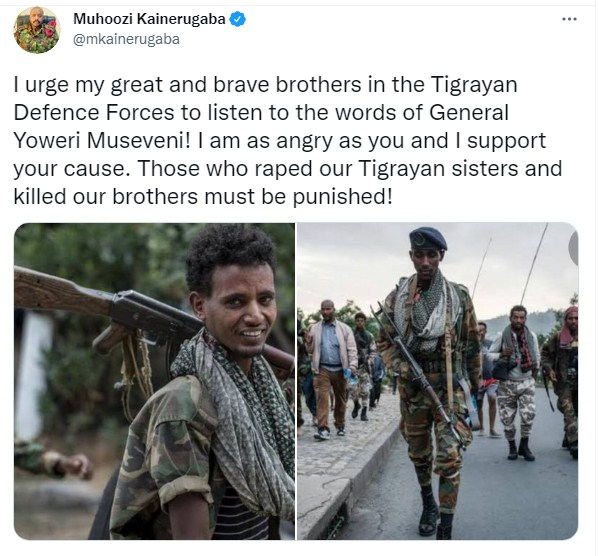Click the gray circle at photo's right edge
The width and height of the screenshot is (599, 556).
pos(573,248)
